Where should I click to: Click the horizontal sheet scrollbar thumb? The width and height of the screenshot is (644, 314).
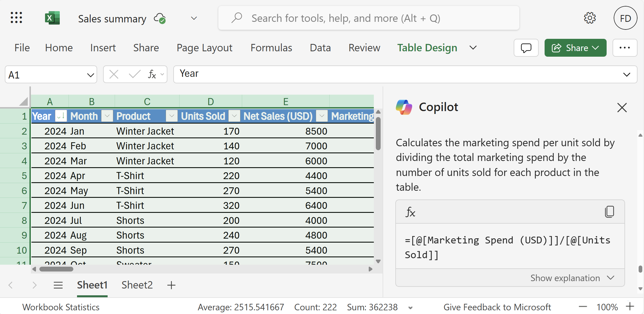(x=56, y=269)
